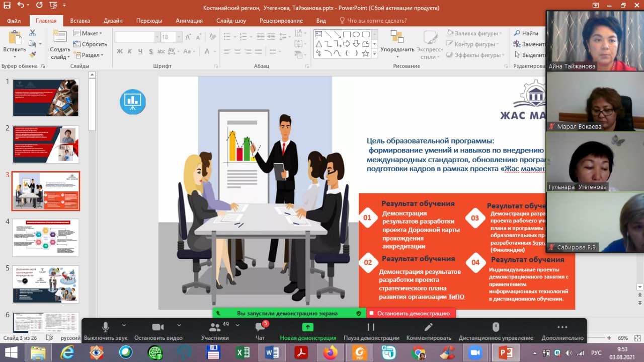Save the presentation from Quick Access toolbar
The height and width of the screenshot is (362, 644).
click(7, 6)
